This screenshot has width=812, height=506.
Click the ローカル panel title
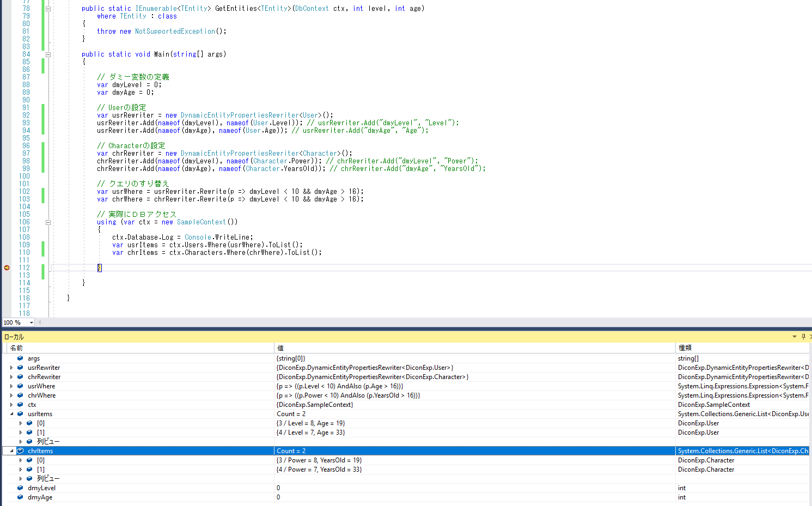(x=14, y=337)
